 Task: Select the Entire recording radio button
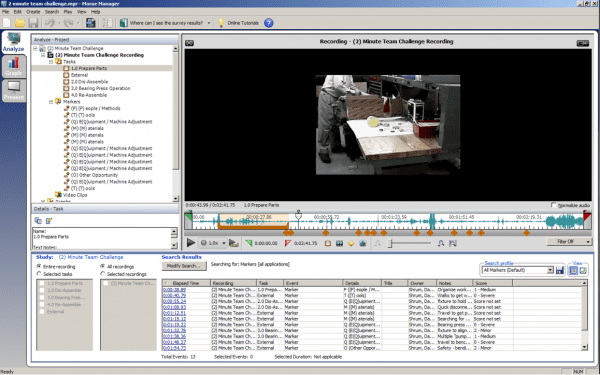click(x=39, y=266)
